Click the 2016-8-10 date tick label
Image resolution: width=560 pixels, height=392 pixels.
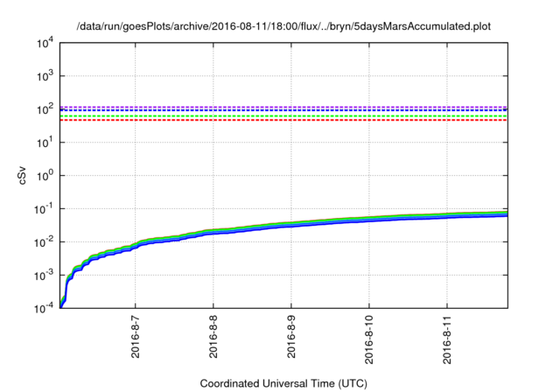click(369, 339)
